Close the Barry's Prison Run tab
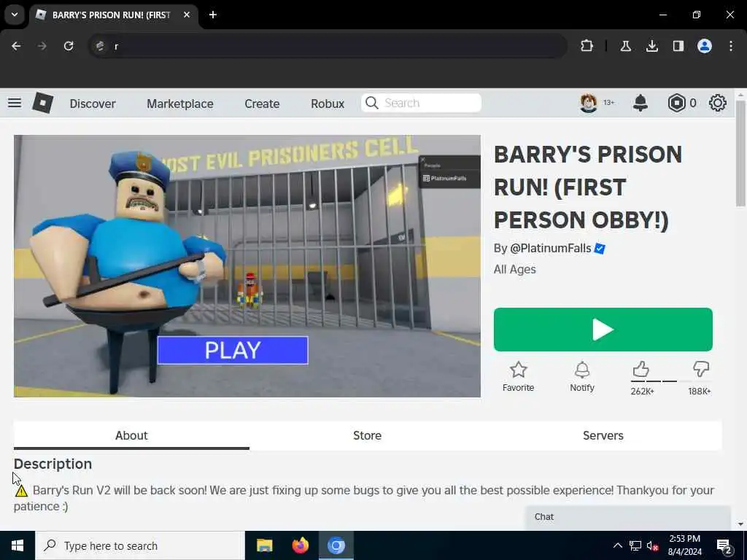The image size is (747, 560). (x=187, y=15)
